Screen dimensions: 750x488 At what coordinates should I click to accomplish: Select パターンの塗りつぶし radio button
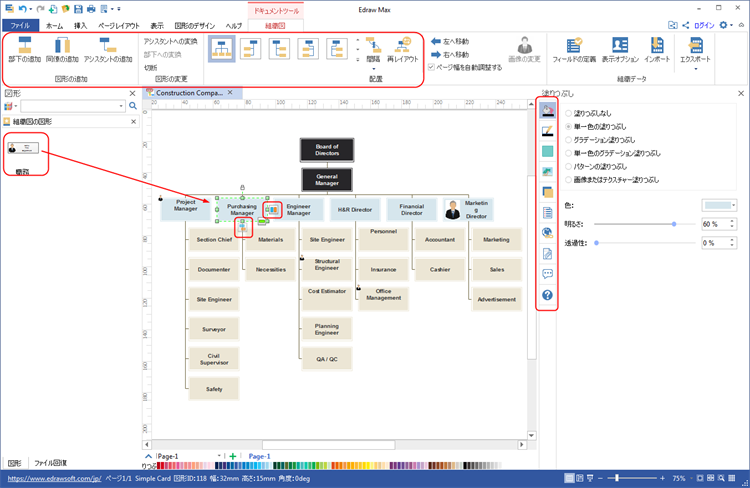568,166
